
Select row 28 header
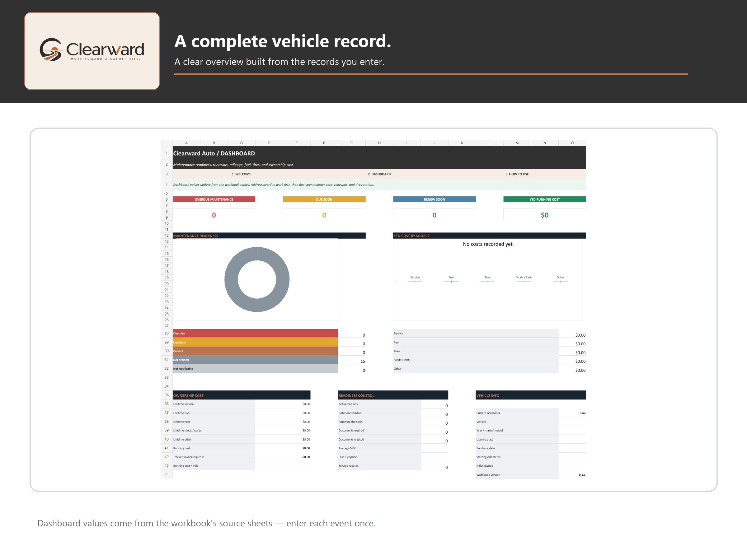click(x=167, y=333)
